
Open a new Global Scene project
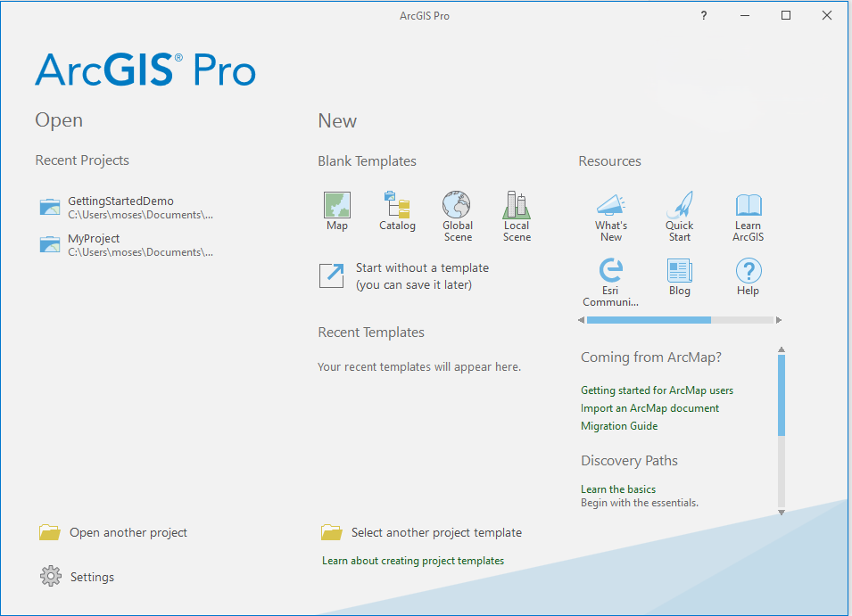point(457,211)
